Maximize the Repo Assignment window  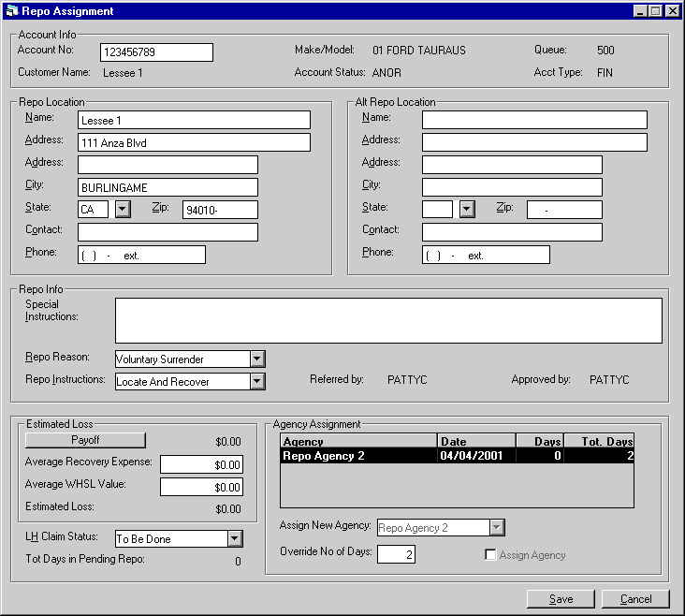coord(656,11)
